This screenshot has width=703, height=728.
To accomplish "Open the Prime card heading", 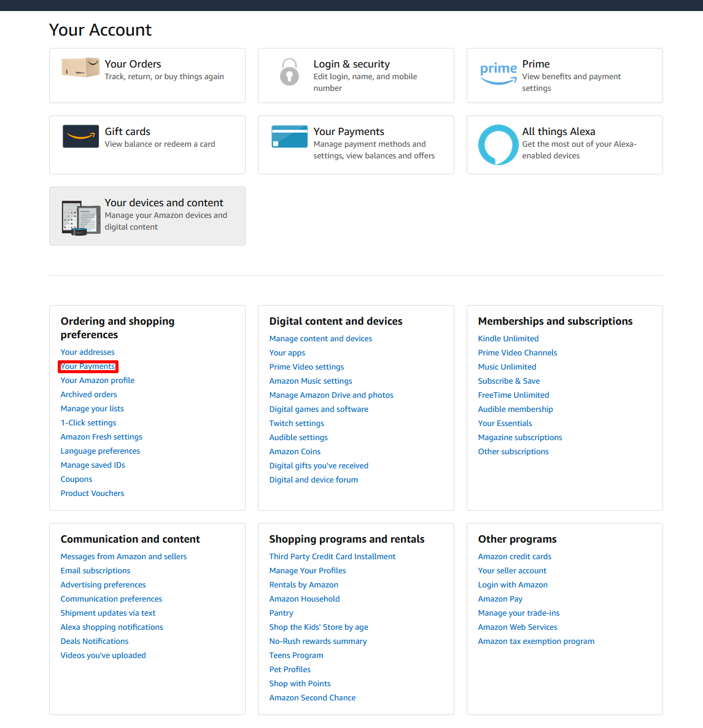I will pyautogui.click(x=536, y=64).
